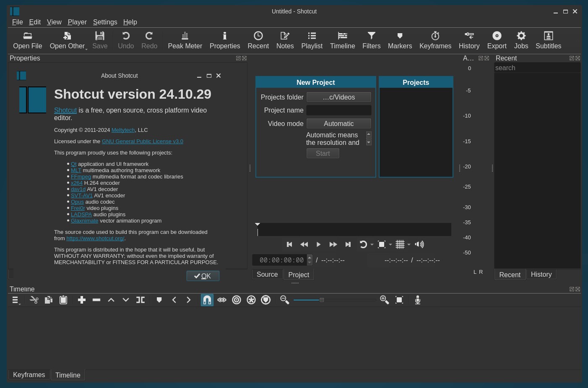Viewport: 588px width, 388px height.
Task: Go to the previous marker in the timeline
Action: click(174, 300)
